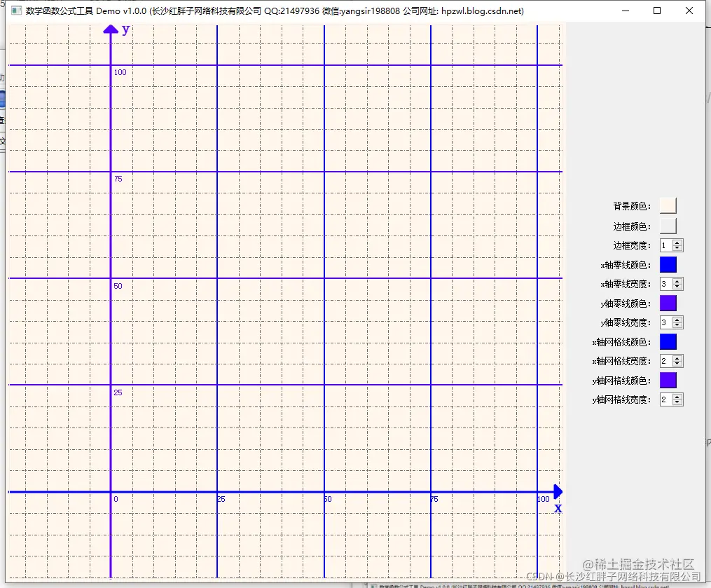Step down the y轴网格线宽度 value
The width and height of the screenshot is (711, 588).
[677, 402]
